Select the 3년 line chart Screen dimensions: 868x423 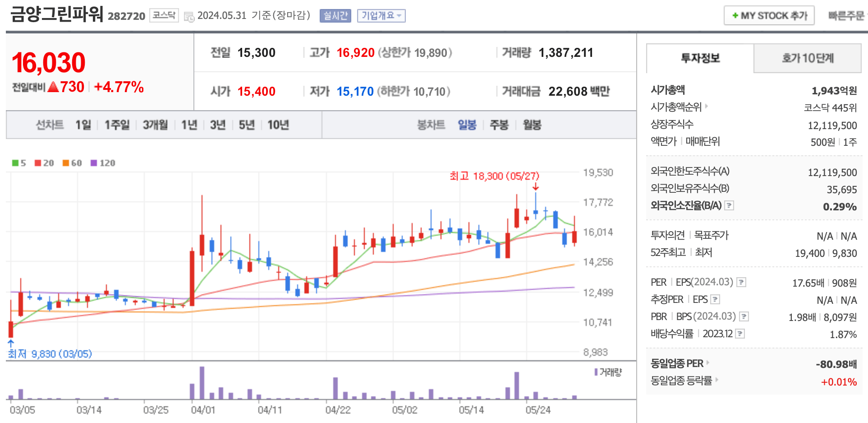click(x=218, y=125)
